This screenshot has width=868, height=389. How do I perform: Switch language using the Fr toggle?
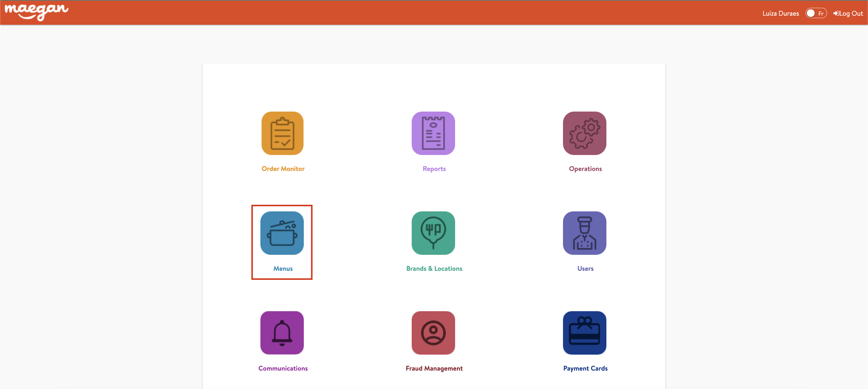click(816, 13)
